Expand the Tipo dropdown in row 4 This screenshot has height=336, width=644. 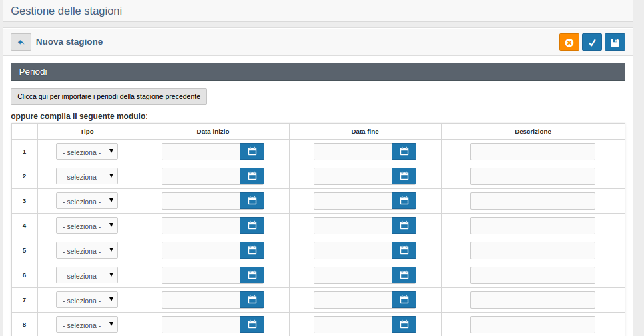pos(87,225)
